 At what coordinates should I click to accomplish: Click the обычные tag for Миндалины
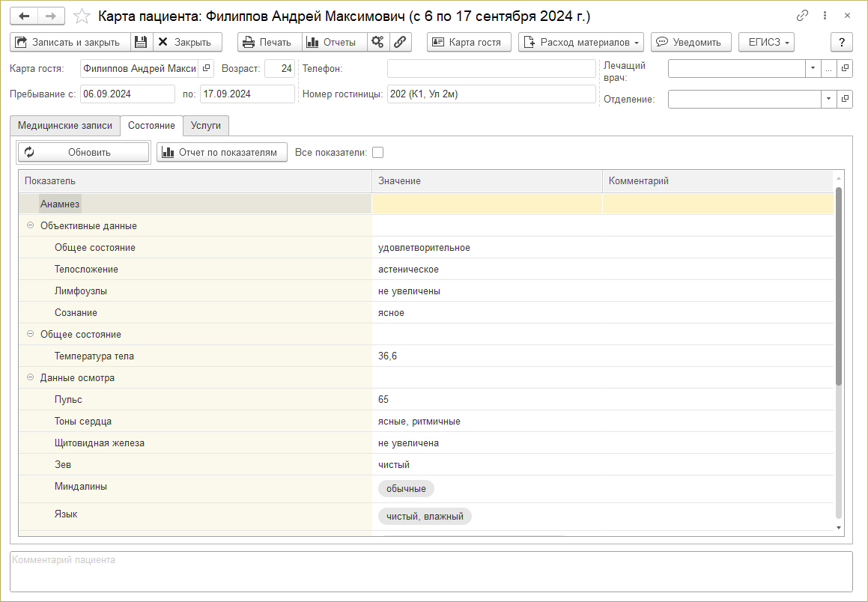click(x=407, y=489)
